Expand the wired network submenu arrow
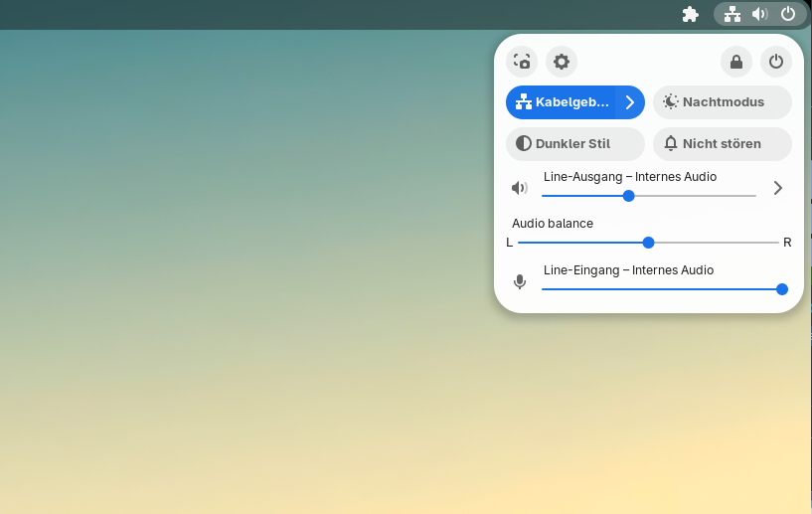812x514 pixels. point(630,102)
